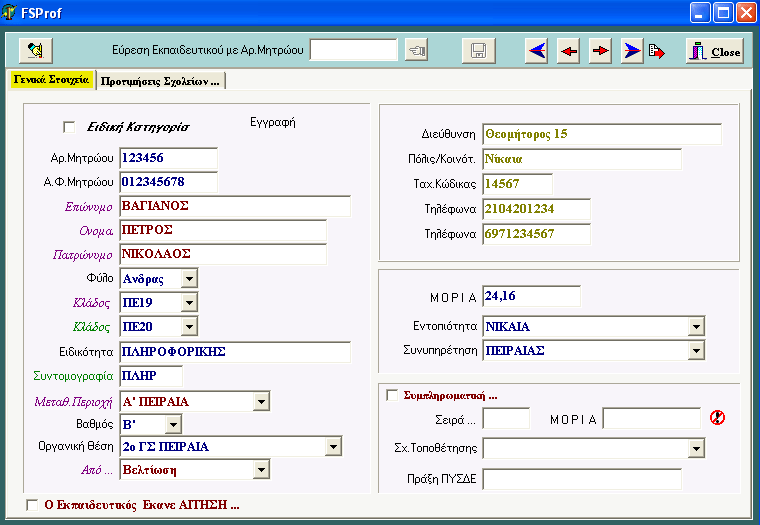Click the teacher registry number search field
Viewport: 760px width, 525px height.
353,50
